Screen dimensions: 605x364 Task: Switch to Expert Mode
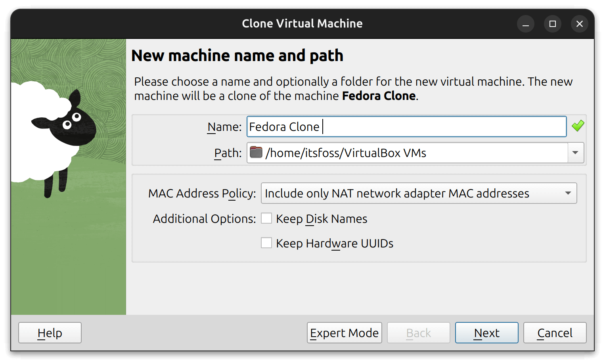(344, 333)
